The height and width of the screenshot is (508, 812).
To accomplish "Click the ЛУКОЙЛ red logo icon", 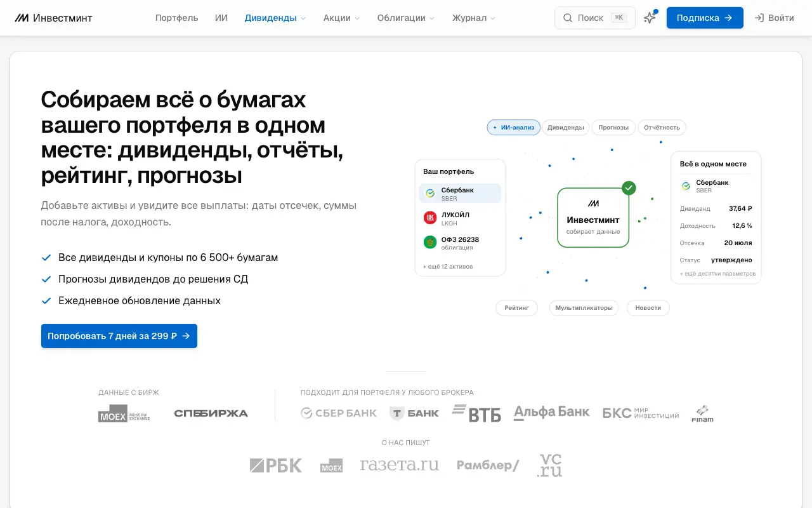I will tap(430, 218).
